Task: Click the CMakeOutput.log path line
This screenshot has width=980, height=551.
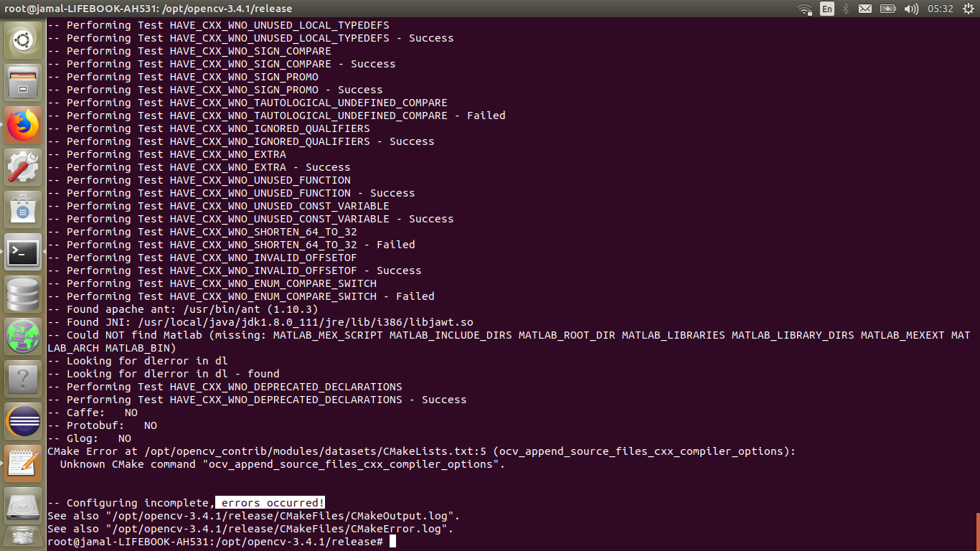Action: [x=253, y=516]
